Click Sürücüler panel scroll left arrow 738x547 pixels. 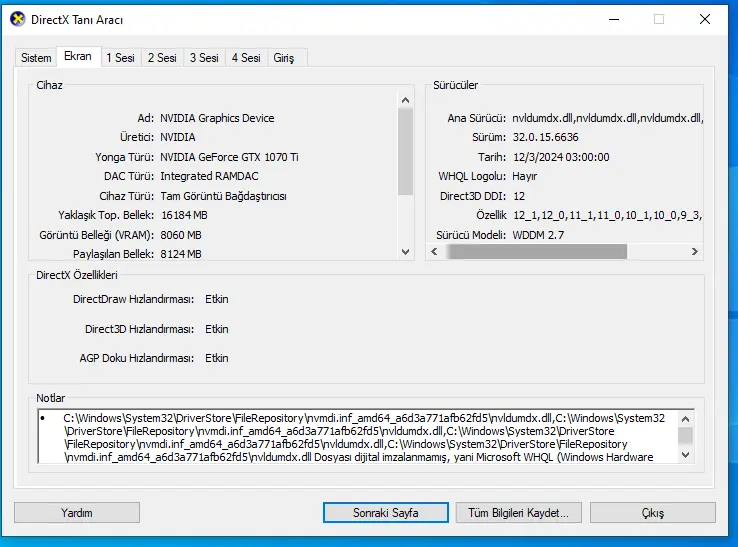(434, 252)
